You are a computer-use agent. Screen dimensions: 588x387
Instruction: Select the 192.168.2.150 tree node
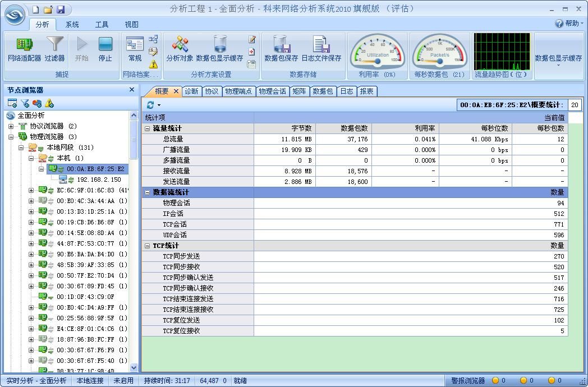[99, 179]
